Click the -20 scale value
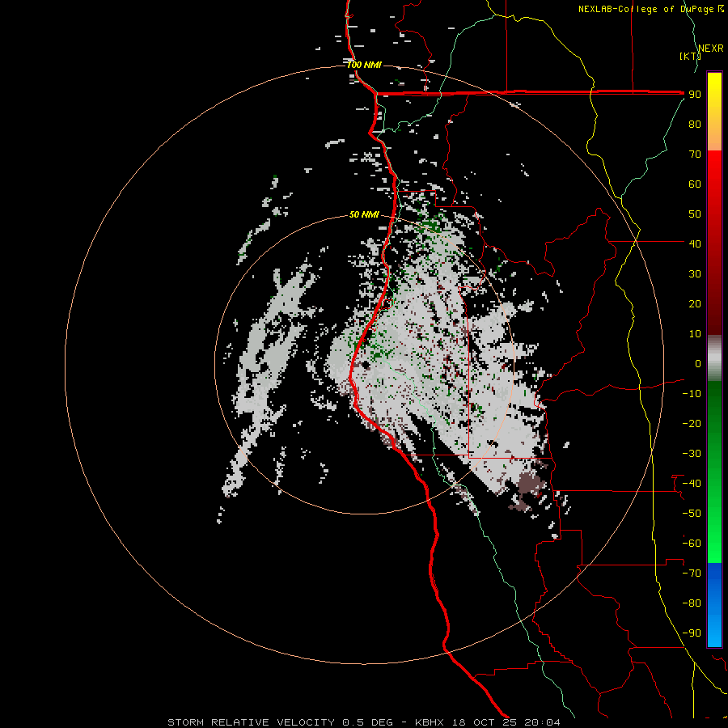 point(692,424)
